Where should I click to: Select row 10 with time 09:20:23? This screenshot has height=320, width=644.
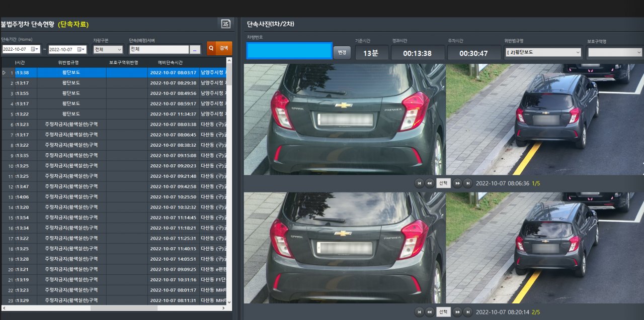tap(113, 166)
